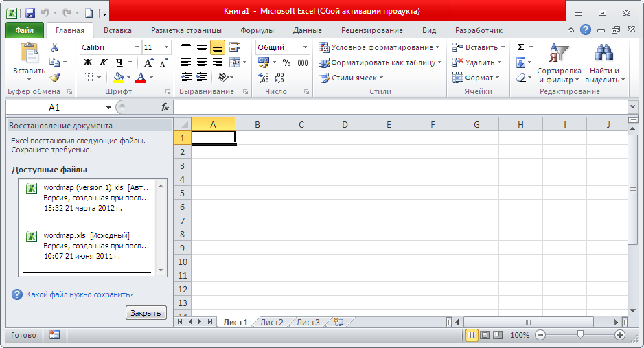Click the Wrap Text icon

pyautogui.click(x=235, y=47)
